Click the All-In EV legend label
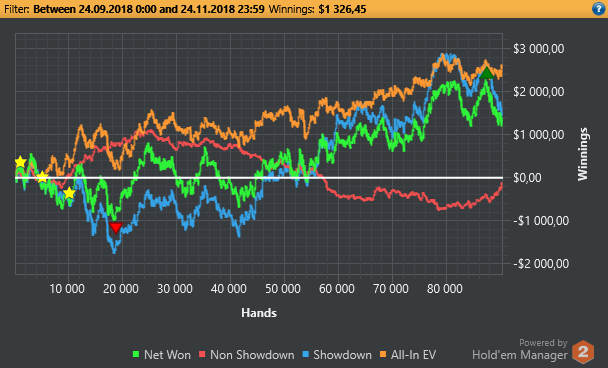Image resolution: width=608 pixels, height=368 pixels. tap(413, 355)
